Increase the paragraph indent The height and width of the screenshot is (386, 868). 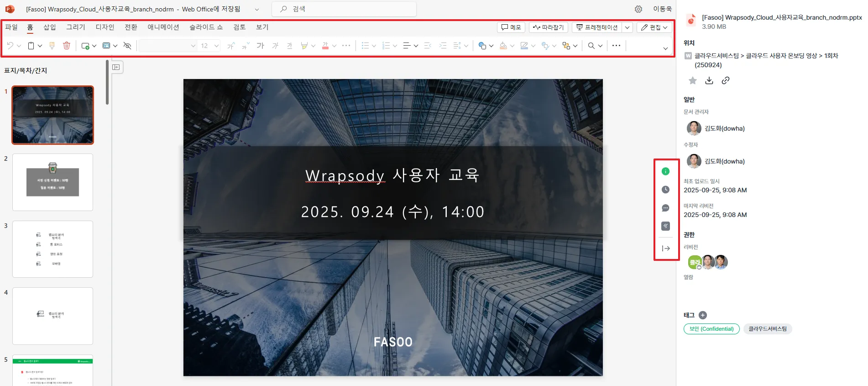(443, 46)
